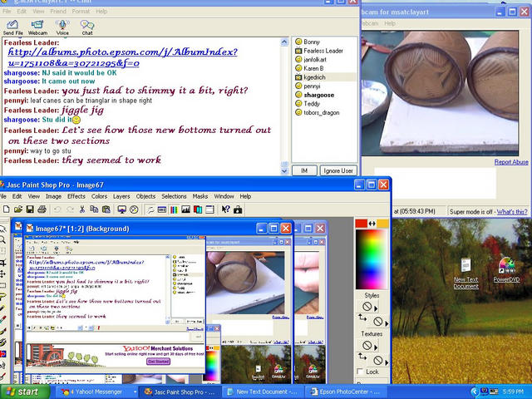Click the toolbox icon after Help
Screen dimensions: 532x399
coord(238,209)
